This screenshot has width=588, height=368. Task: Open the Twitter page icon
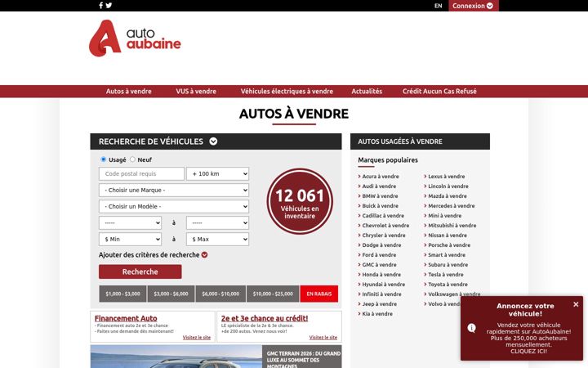pos(109,5)
